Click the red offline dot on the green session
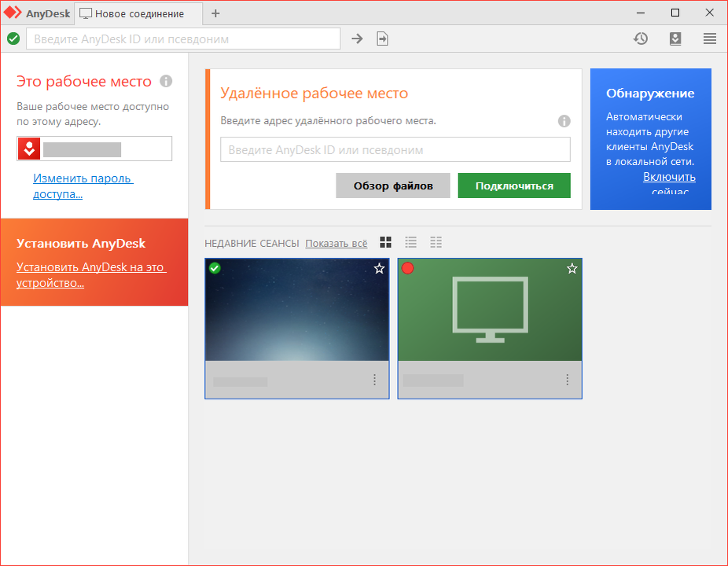Image resolution: width=728 pixels, height=566 pixels. pyautogui.click(x=408, y=268)
